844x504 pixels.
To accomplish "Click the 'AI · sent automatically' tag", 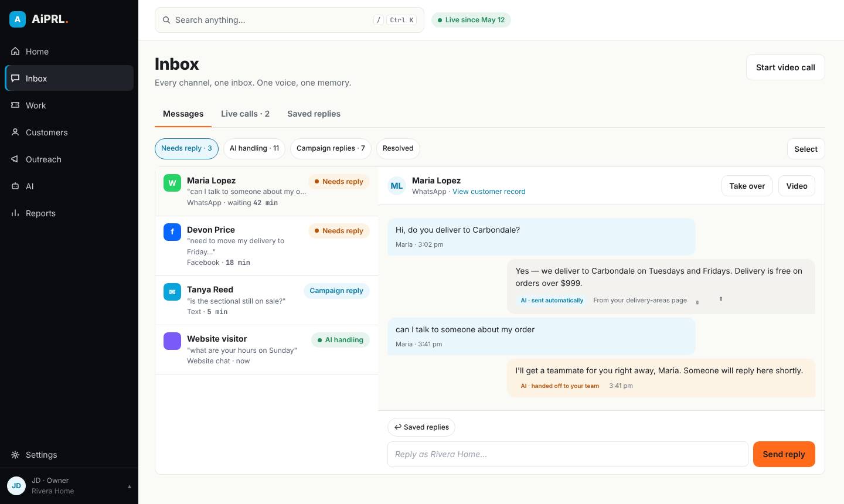I will 552,301.
